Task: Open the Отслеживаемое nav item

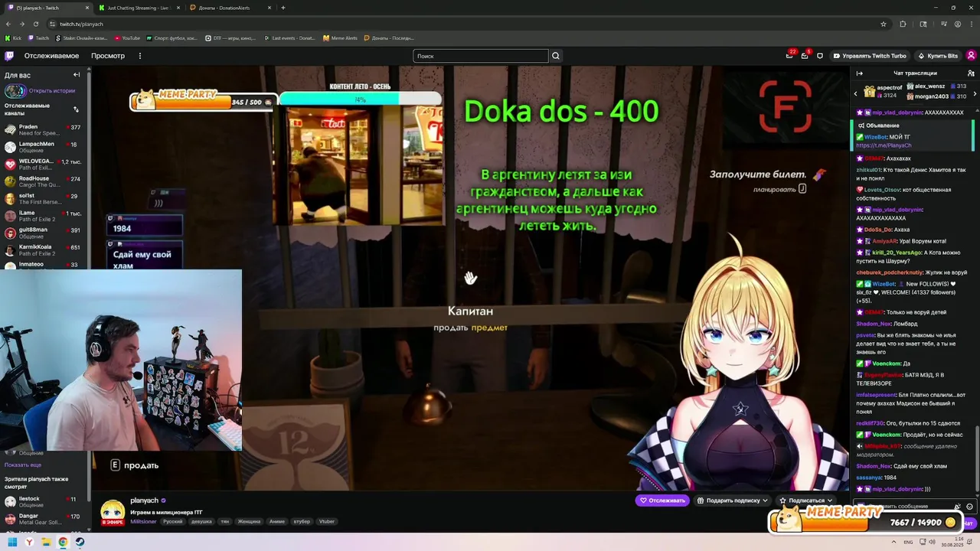Action: (51, 56)
